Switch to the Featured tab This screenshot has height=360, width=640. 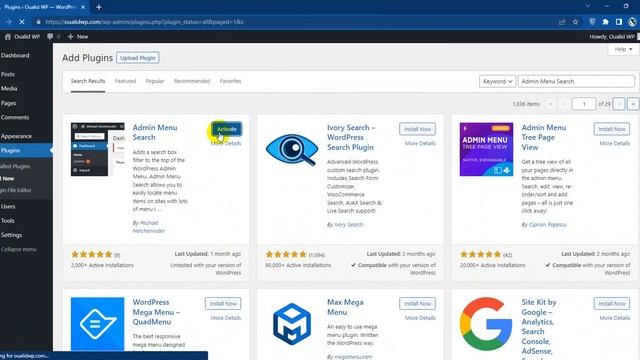click(125, 81)
